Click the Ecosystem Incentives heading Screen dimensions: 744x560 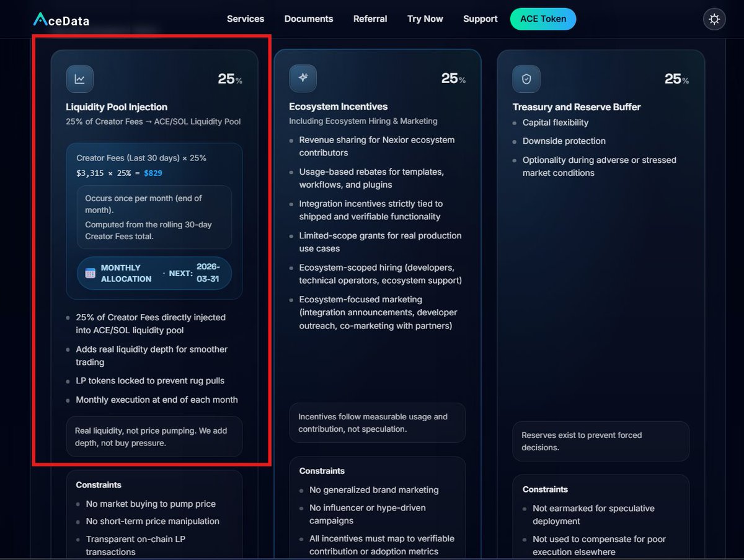point(339,107)
